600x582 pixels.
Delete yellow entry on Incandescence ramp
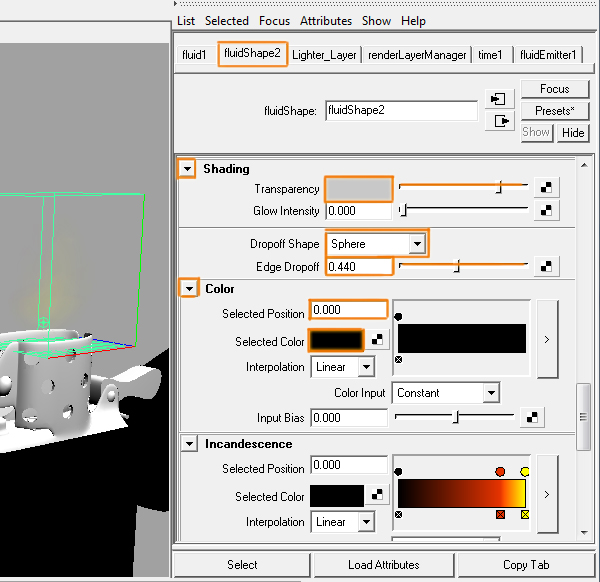[x=525, y=514]
